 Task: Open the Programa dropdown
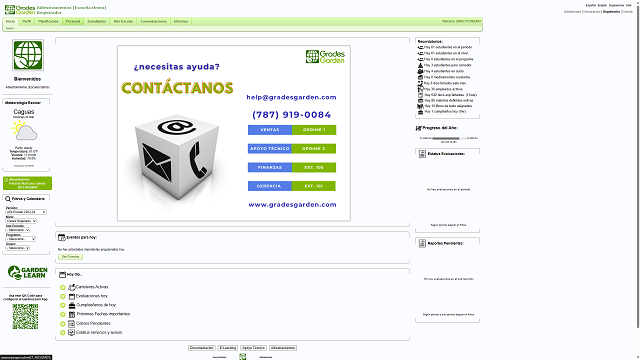pos(20,239)
